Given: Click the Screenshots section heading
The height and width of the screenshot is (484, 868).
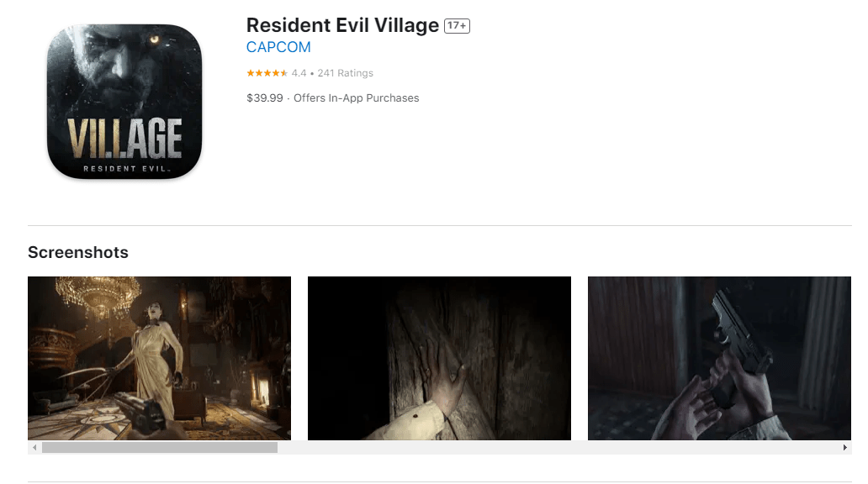Looking at the screenshot, I should click(78, 252).
